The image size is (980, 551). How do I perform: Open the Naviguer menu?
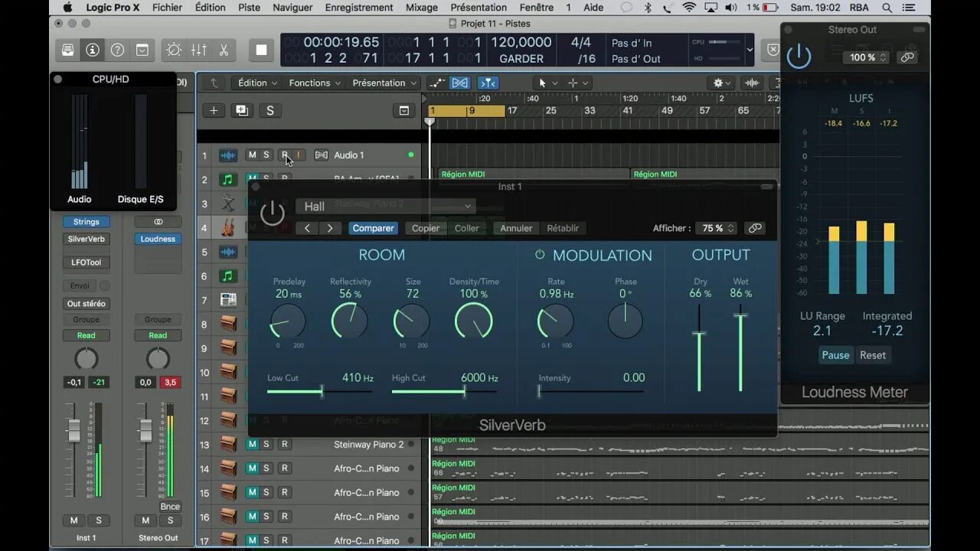click(x=292, y=8)
